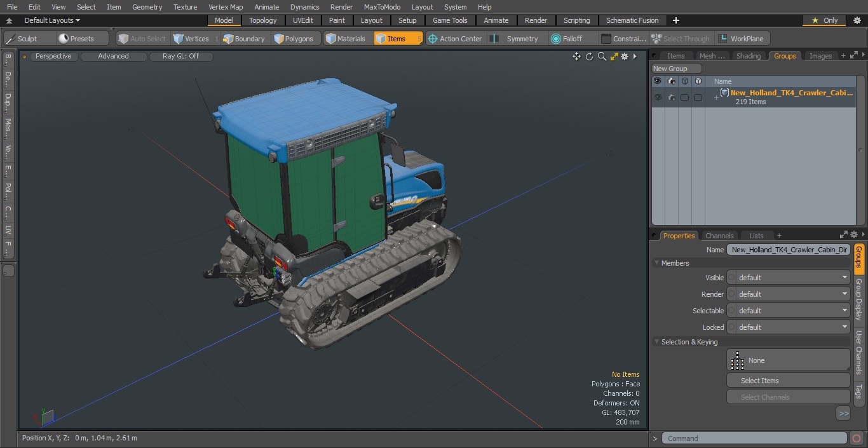This screenshot has height=448, width=868.
Task: Click the Name field in Properties
Action: pos(788,250)
